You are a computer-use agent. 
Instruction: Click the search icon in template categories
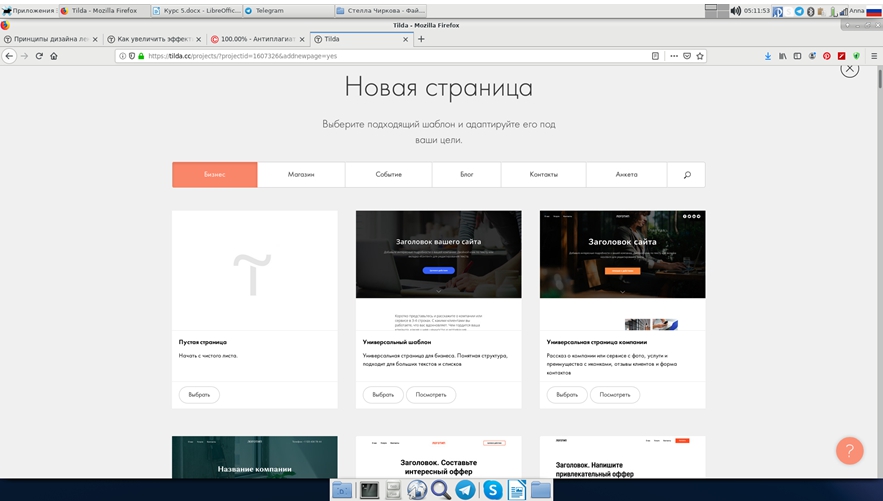pyautogui.click(x=686, y=175)
